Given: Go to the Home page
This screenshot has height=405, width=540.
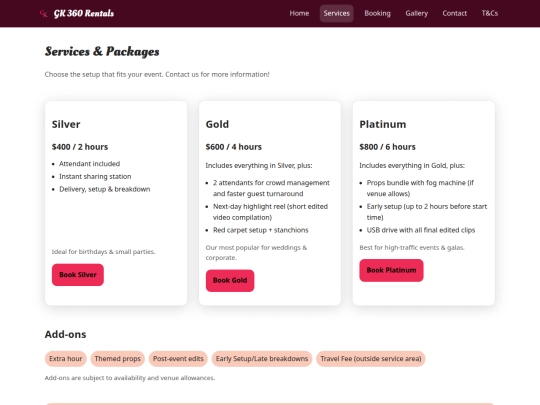Looking at the screenshot, I should (299, 13).
